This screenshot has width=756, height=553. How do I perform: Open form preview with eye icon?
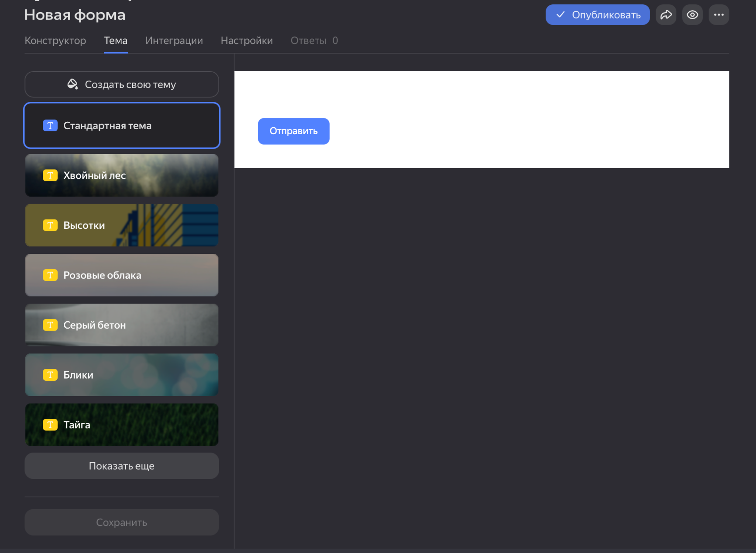(x=692, y=15)
